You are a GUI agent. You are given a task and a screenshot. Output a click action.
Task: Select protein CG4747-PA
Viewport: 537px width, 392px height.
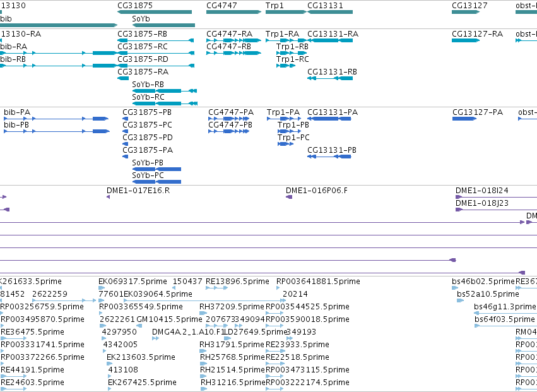click(x=231, y=112)
